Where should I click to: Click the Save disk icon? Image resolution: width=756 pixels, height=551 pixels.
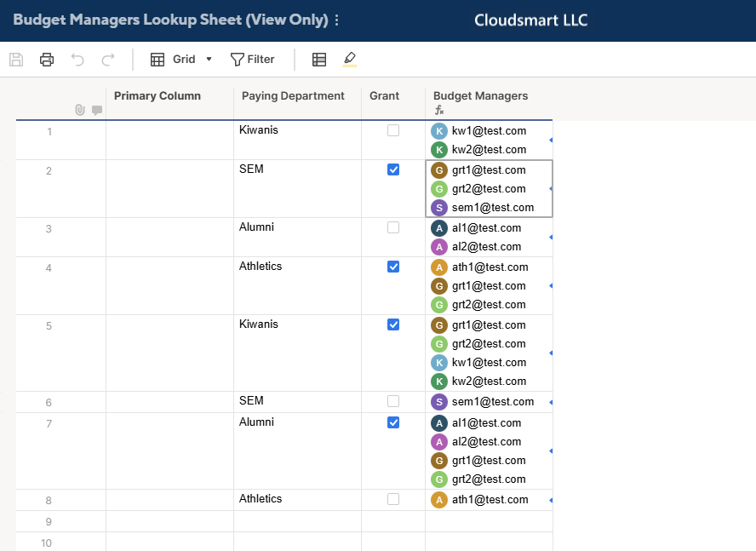(16, 60)
